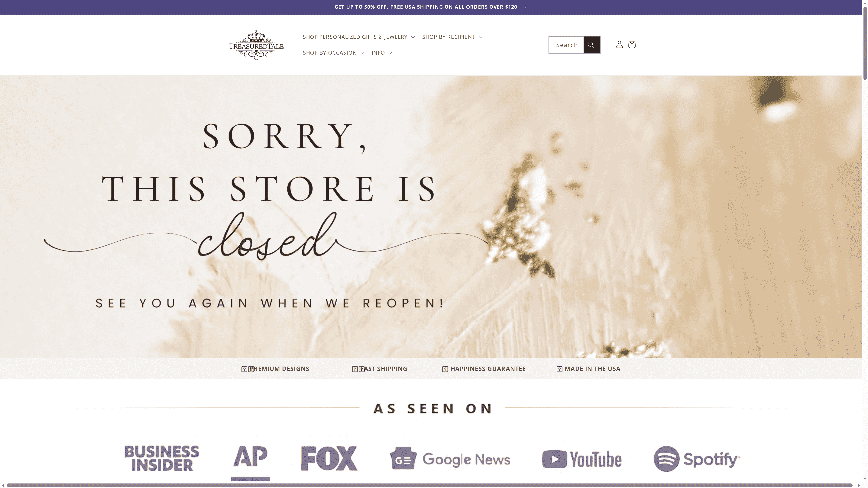Click the Spotify logo
This screenshot has height=488, width=868.
697,459
